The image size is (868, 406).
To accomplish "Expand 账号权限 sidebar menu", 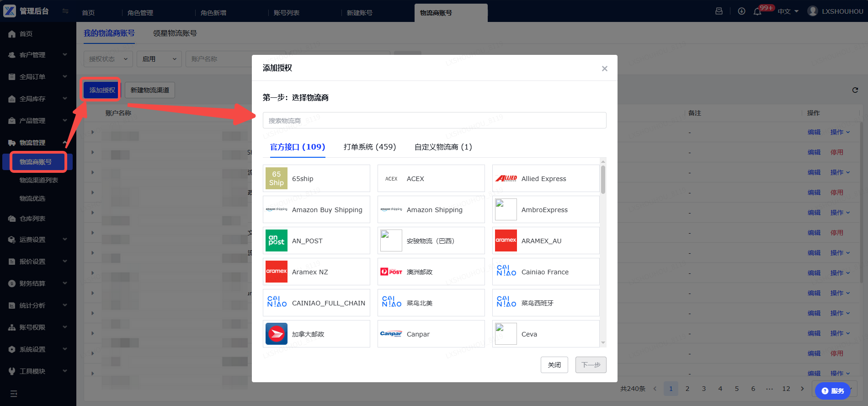I will click(x=38, y=327).
